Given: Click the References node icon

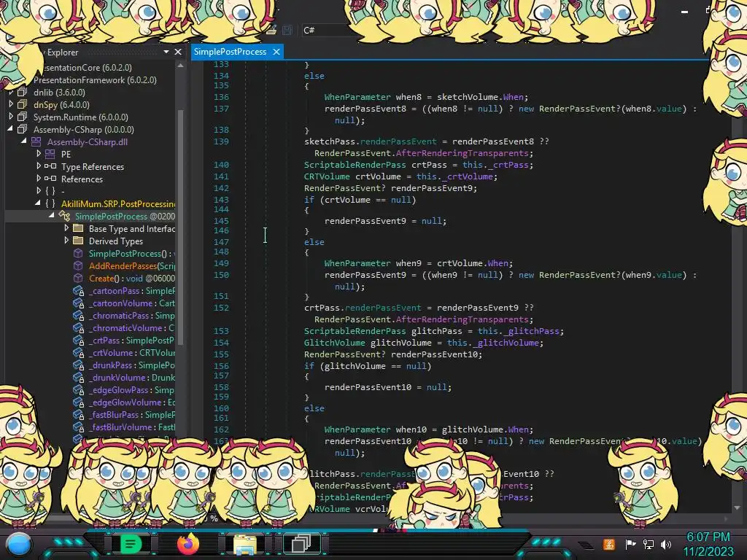Looking at the screenshot, I should pyautogui.click(x=50, y=179).
